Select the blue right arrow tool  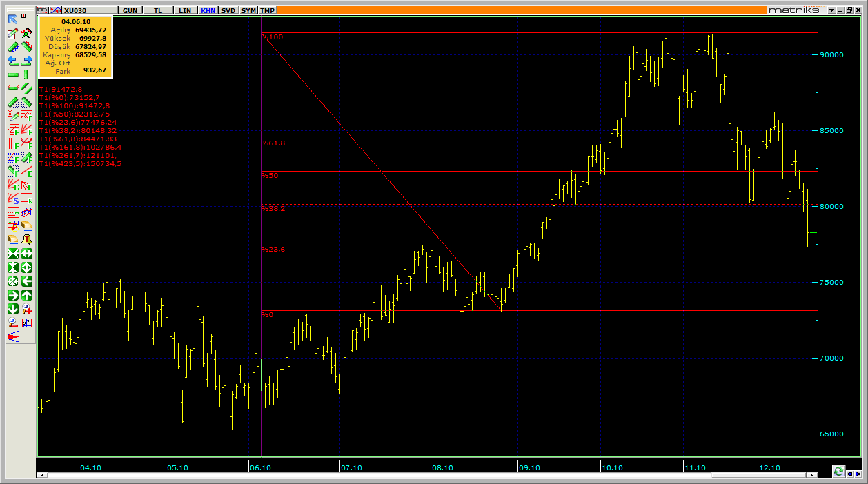[26, 61]
